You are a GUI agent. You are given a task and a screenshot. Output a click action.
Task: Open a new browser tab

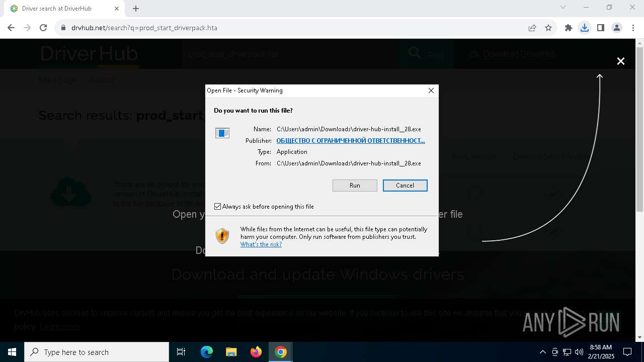pos(136,9)
